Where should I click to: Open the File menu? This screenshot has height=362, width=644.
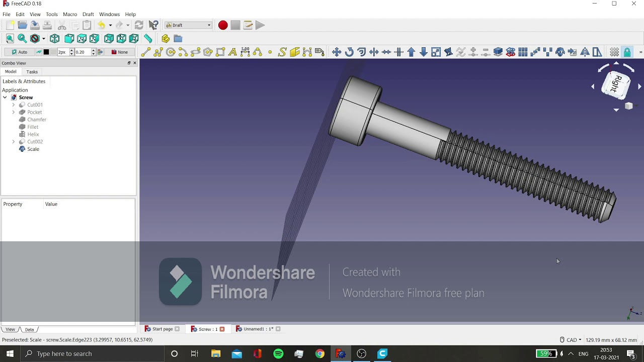pos(7,15)
